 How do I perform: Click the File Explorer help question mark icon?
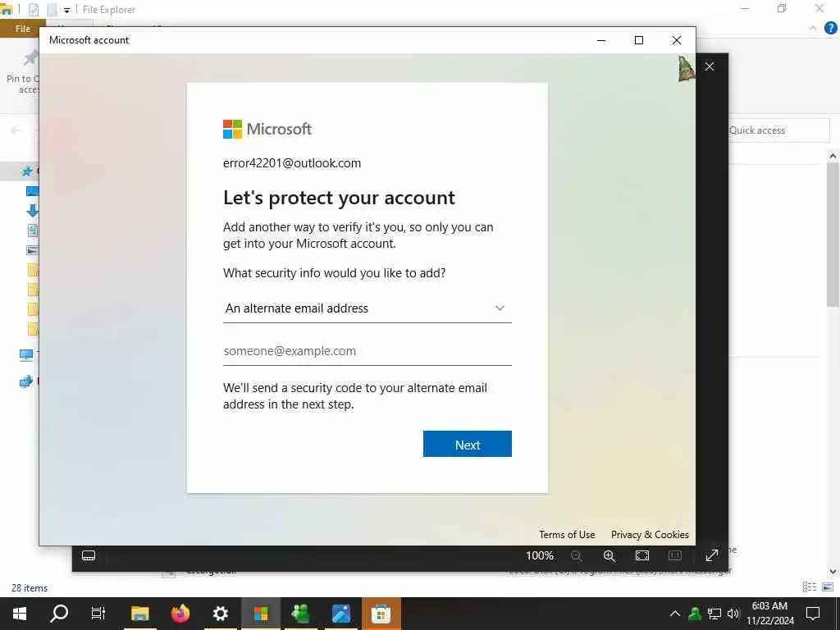click(x=831, y=29)
